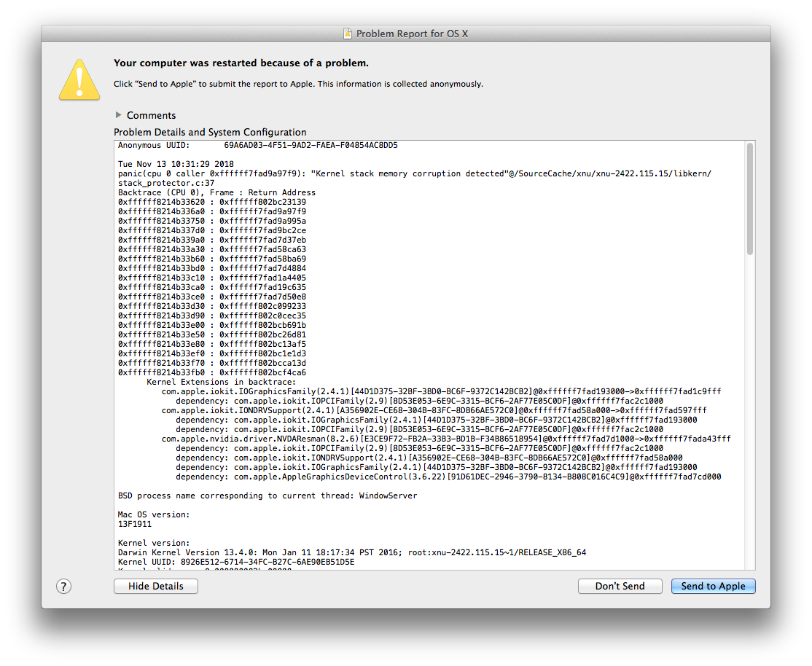Click backtrace row 0xffffff8214b336a0
The width and height of the screenshot is (812, 666).
[x=212, y=211]
